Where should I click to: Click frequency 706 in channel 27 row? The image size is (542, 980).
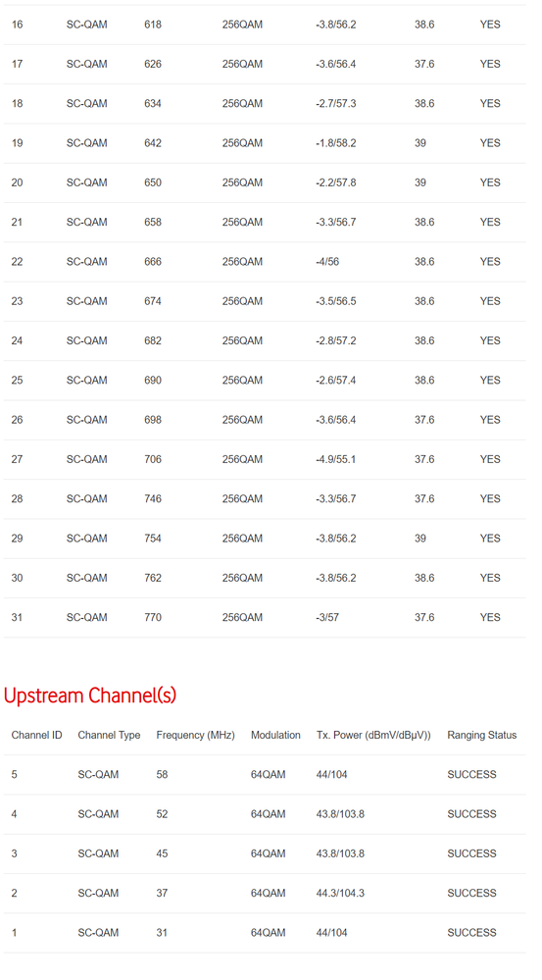click(152, 459)
